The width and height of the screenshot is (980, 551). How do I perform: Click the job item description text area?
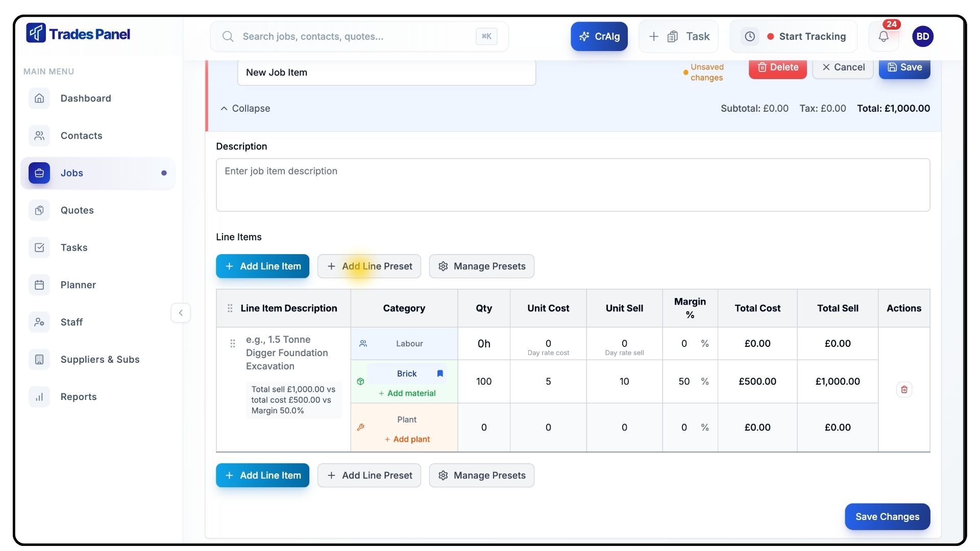click(x=572, y=185)
